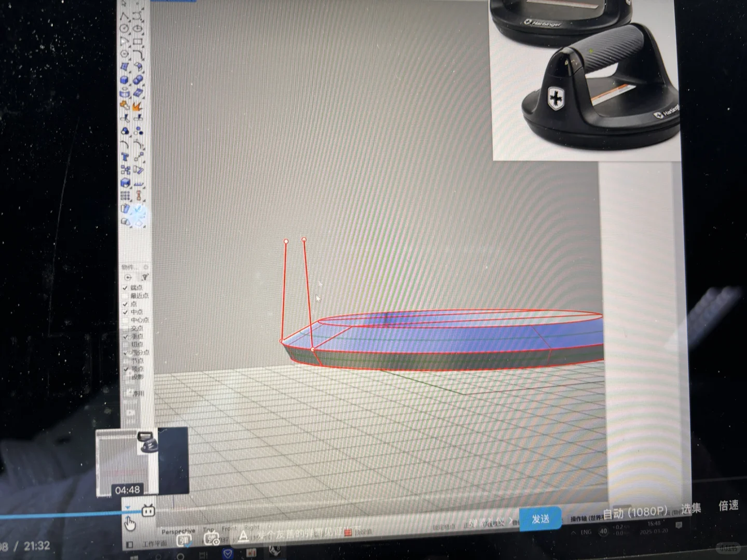Select the Sphere tool icon

pyautogui.click(x=139, y=79)
